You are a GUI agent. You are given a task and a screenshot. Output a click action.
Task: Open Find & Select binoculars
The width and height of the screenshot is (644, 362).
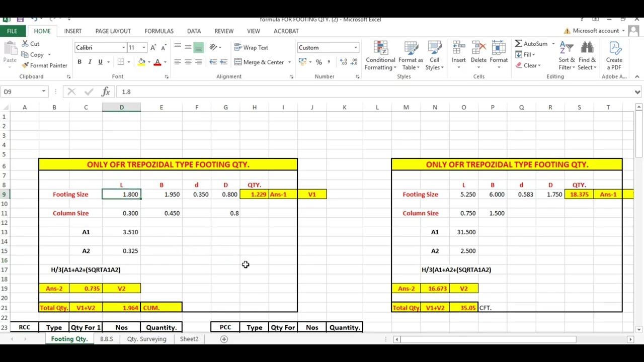[587, 56]
